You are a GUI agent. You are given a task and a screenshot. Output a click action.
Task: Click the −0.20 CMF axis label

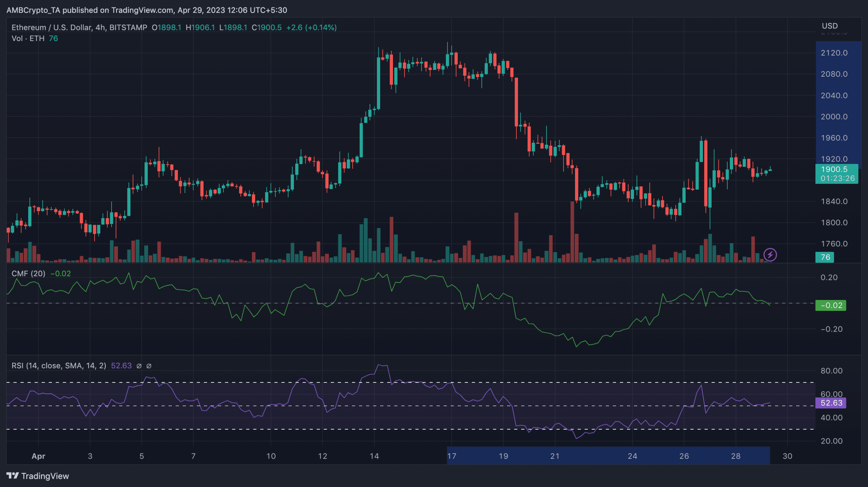[x=831, y=329]
